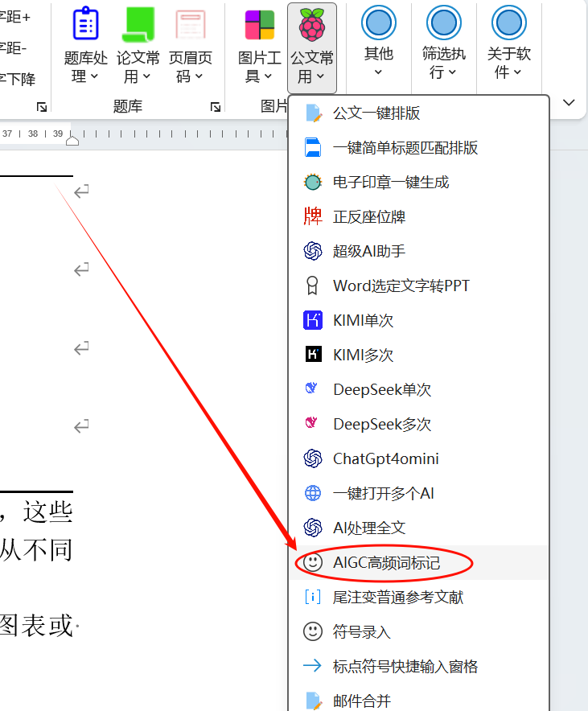The height and width of the screenshot is (711, 588).
Task: Open 标点符号快捷输入窗格 from menu
Action: [x=418, y=666]
